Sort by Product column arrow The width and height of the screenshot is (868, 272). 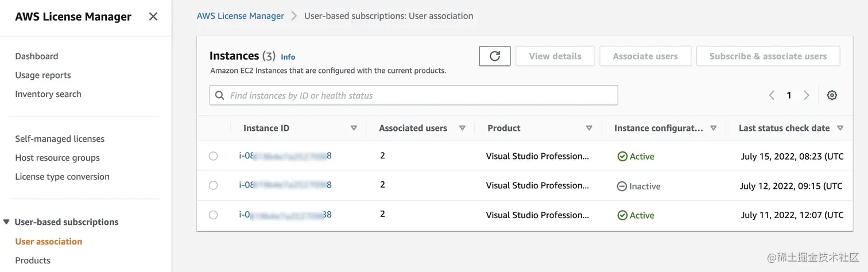[x=589, y=129]
